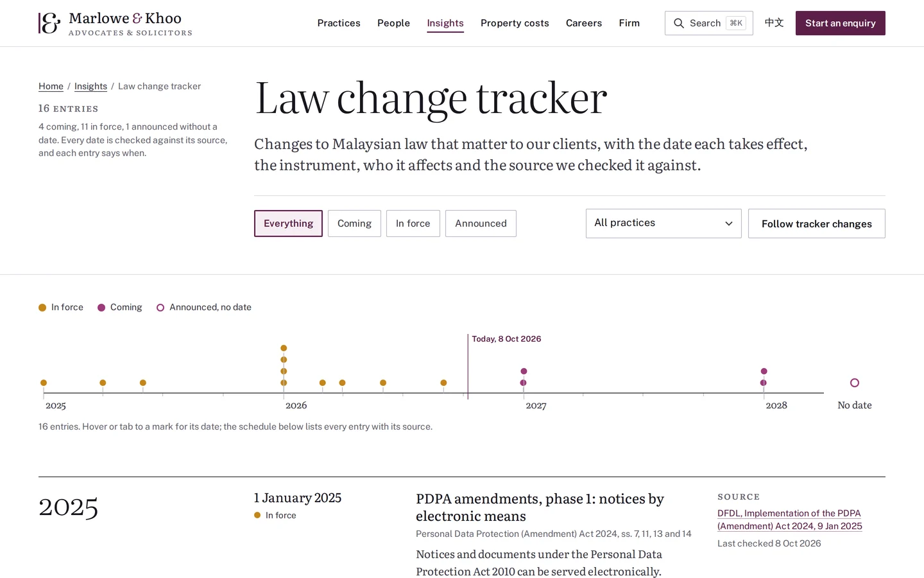Click the "Announced, no date" legend label

[210, 307]
